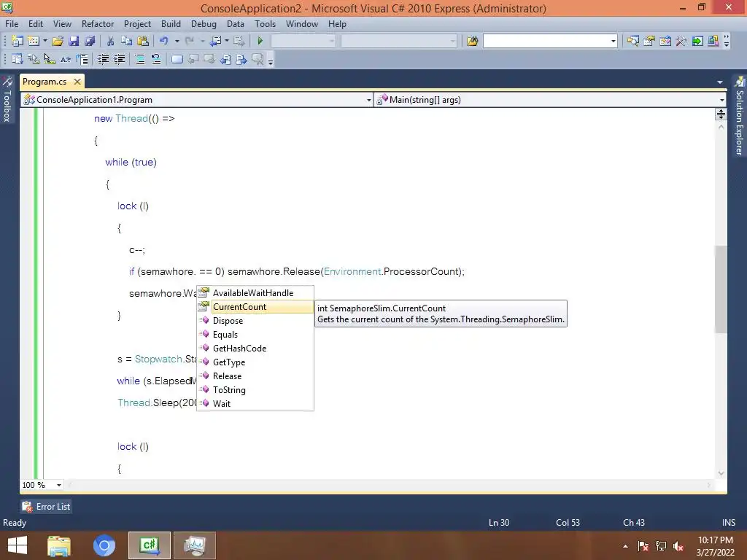The image size is (747, 560).
Task: Pick Equals from the completion list
Action: point(255,334)
